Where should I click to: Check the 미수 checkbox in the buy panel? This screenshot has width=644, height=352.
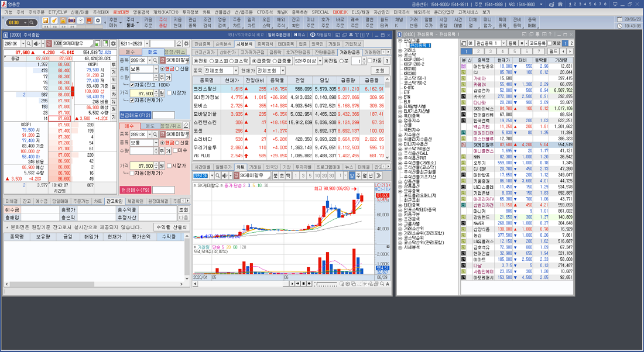[x=176, y=150]
